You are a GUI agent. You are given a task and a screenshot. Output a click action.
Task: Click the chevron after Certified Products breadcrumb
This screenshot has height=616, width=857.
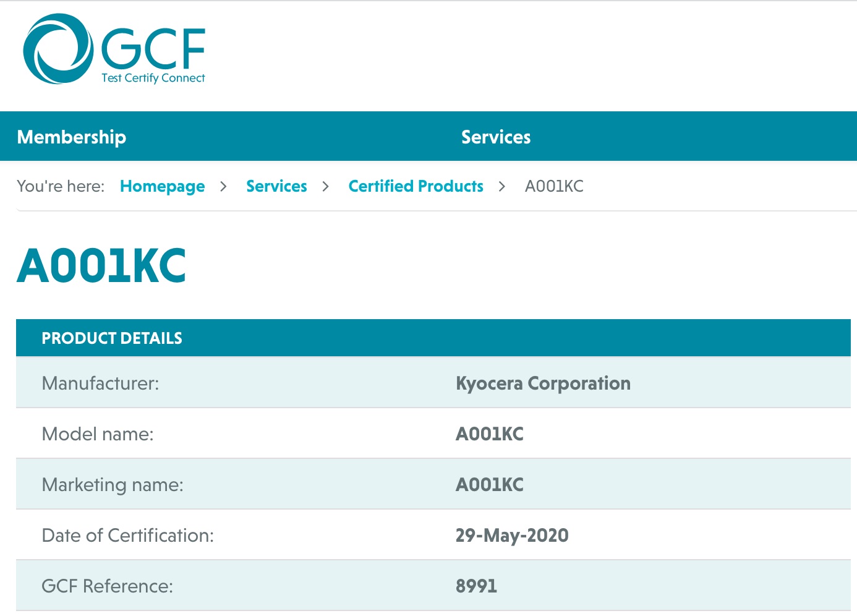click(x=502, y=186)
